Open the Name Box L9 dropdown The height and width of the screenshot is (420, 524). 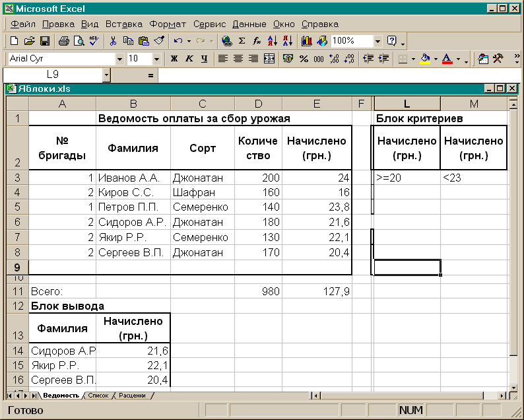pos(106,75)
